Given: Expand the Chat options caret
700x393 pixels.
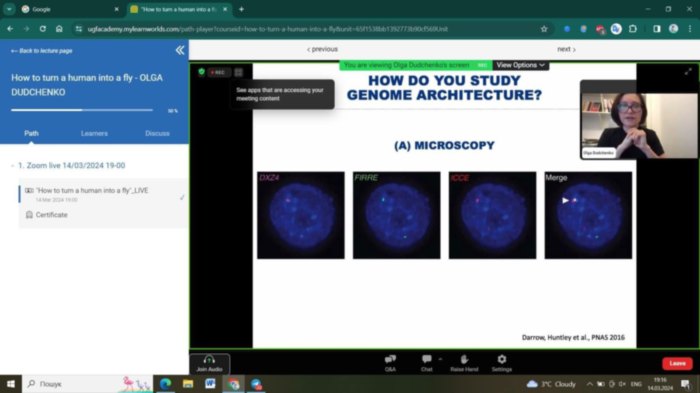Looking at the screenshot, I should pos(441,359).
